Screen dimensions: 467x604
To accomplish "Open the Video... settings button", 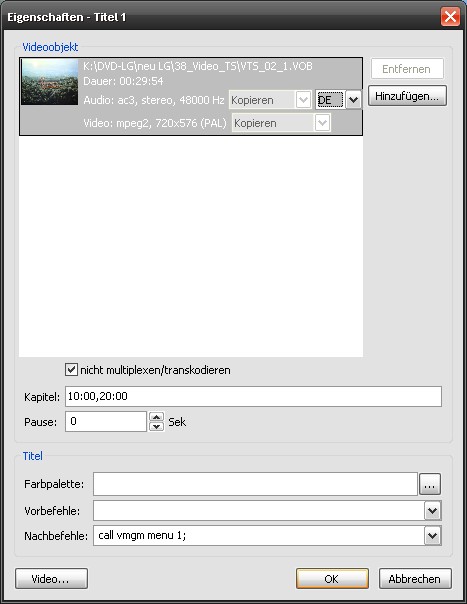I will tap(51, 579).
